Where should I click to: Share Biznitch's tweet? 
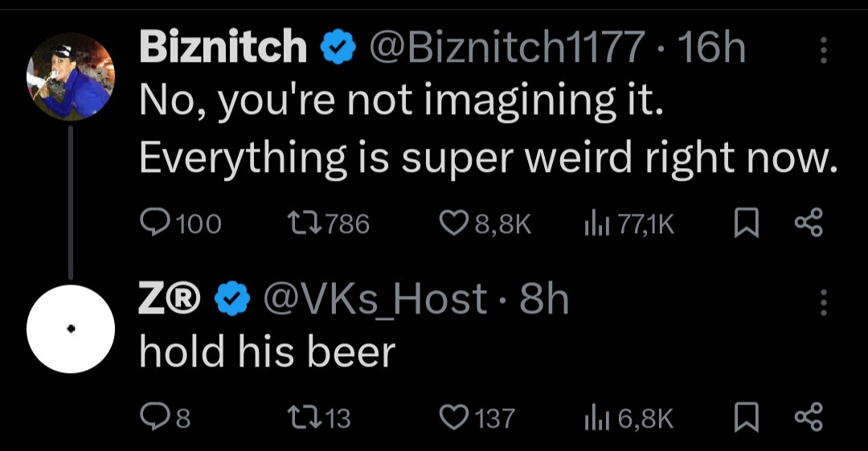tap(809, 223)
